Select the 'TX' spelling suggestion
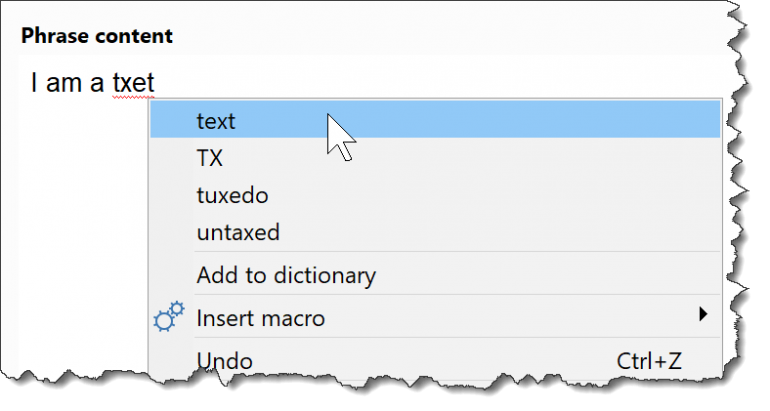The height and width of the screenshot is (411, 770). click(435, 157)
